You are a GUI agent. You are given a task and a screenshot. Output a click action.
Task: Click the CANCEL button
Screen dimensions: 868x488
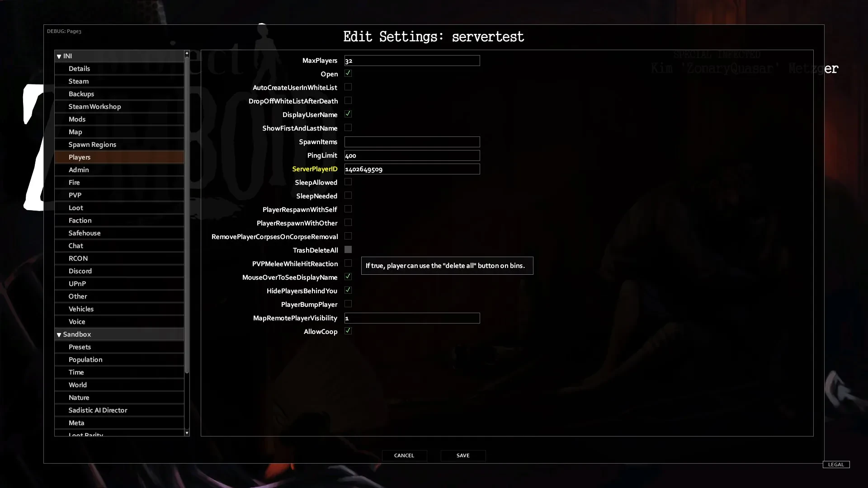click(x=404, y=455)
